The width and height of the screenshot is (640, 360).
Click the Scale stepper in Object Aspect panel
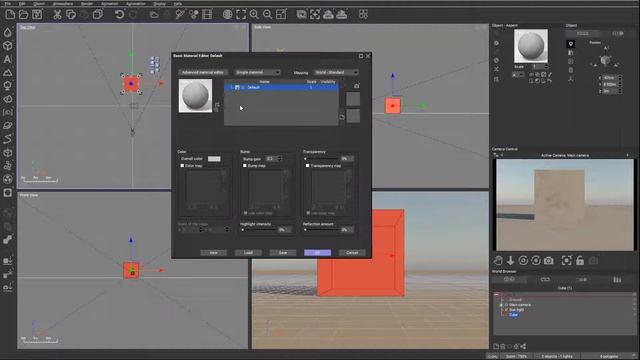point(546,67)
